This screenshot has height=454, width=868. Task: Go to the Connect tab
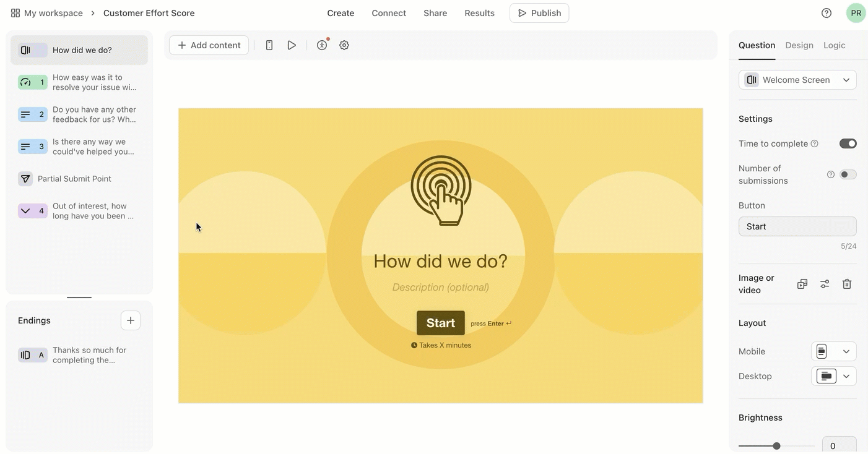pyautogui.click(x=389, y=13)
